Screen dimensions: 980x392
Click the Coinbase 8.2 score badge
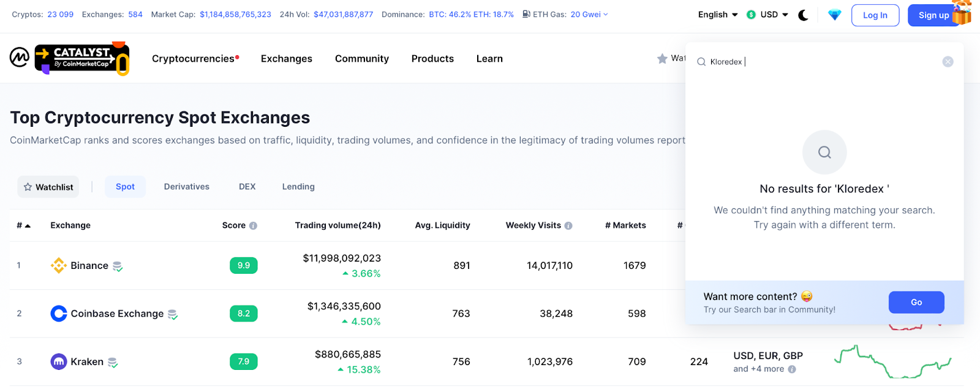pyautogui.click(x=244, y=314)
